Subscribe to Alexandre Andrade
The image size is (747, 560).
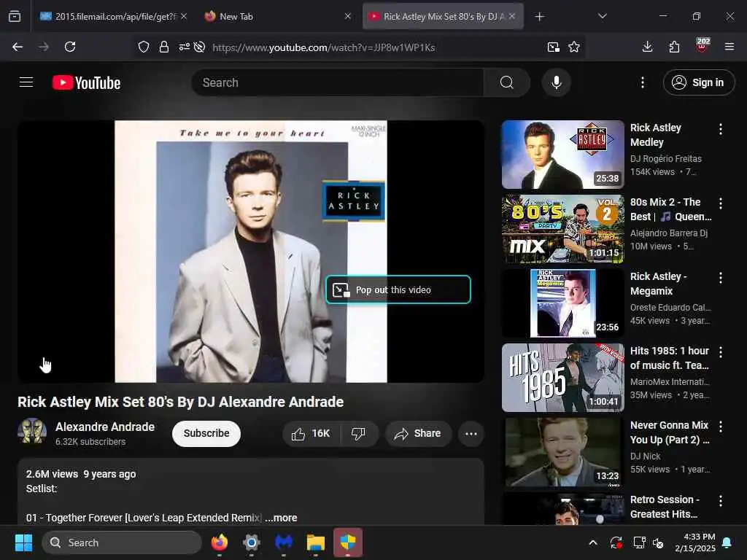(x=206, y=433)
